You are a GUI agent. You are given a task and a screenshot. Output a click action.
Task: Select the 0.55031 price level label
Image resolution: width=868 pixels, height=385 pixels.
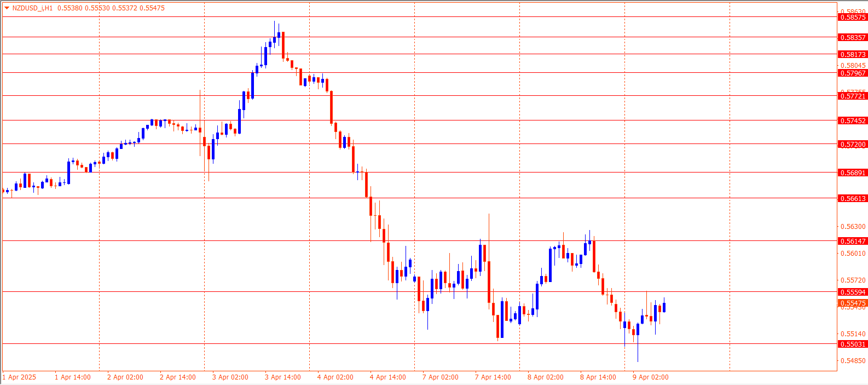tap(853, 344)
